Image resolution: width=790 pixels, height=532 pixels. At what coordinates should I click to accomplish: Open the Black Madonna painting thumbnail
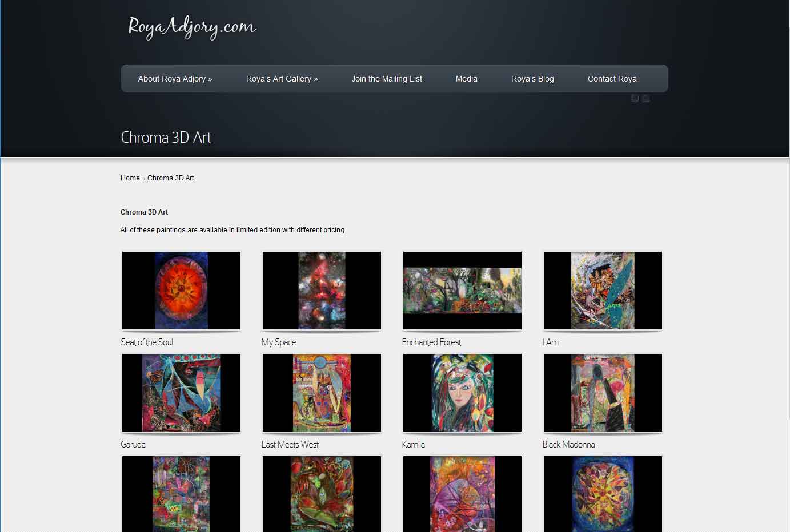click(x=603, y=393)
